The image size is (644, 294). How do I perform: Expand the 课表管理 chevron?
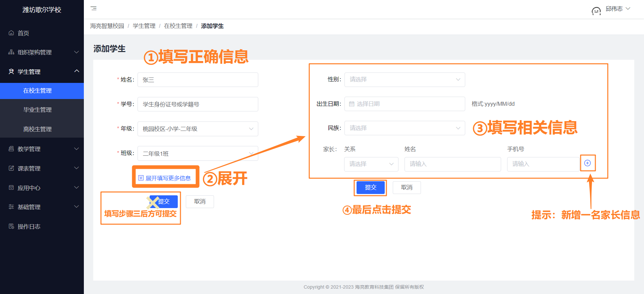(x=76, y=168)
